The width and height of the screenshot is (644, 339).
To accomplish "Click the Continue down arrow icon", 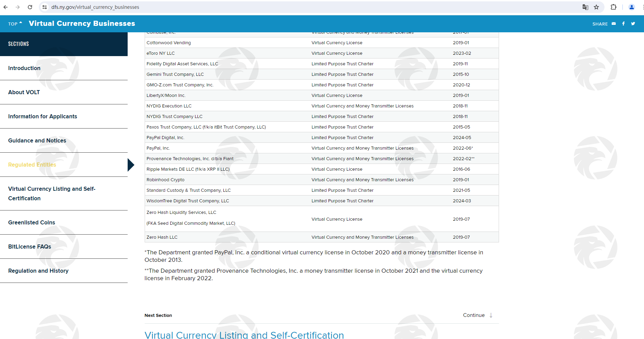I will (x=491, y=315).
